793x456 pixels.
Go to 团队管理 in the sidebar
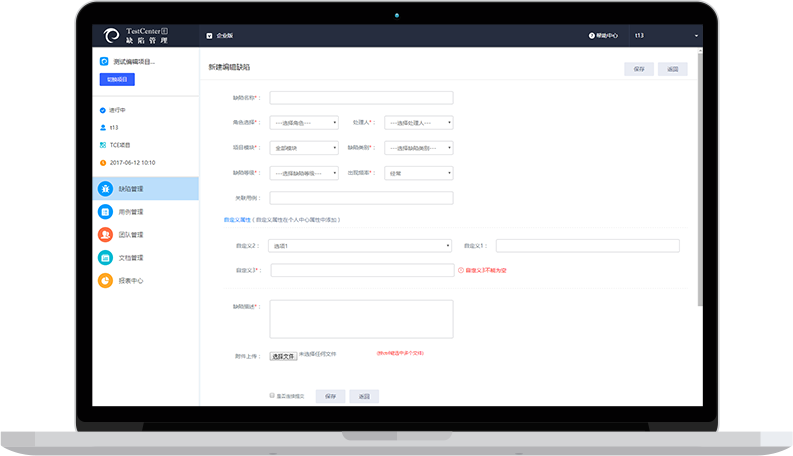(x=131, y=235)
